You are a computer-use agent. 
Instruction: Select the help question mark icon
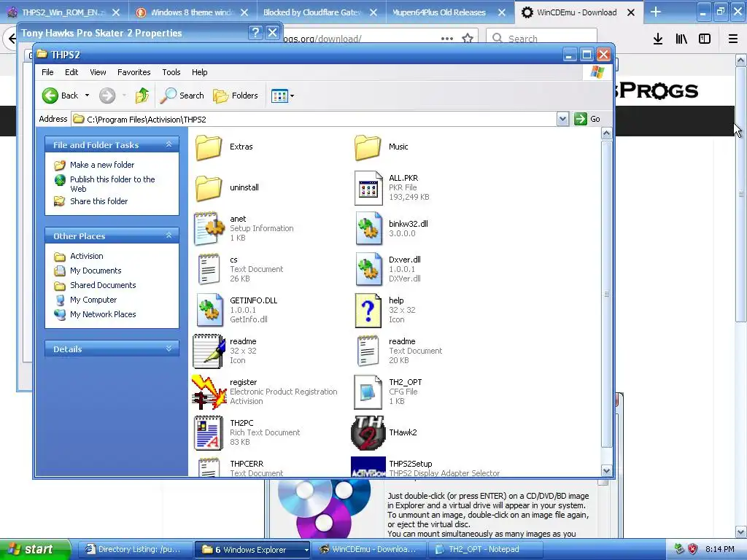[x=368, y=311]
